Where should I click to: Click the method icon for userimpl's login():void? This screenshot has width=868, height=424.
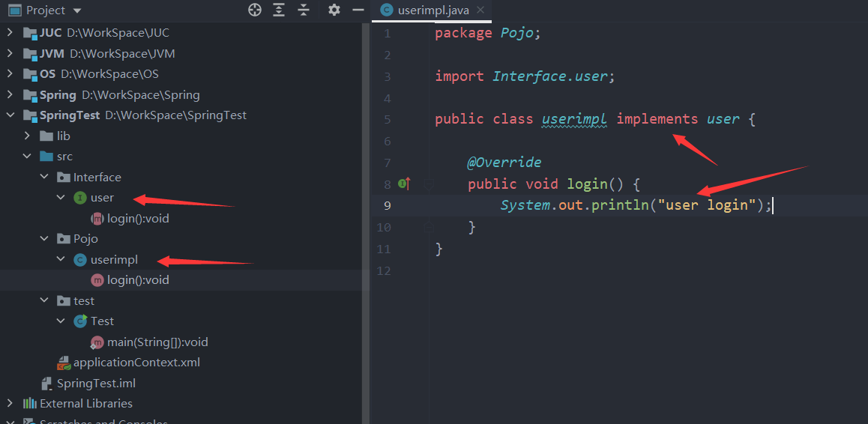pyautogui.click(x=97, y=280)
